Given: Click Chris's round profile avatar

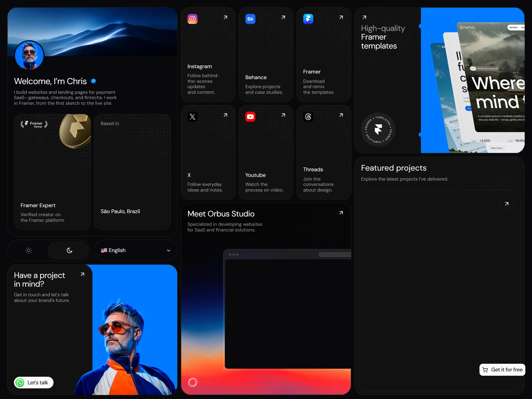Looking at the screenshot, I should [x=29, y=55].
